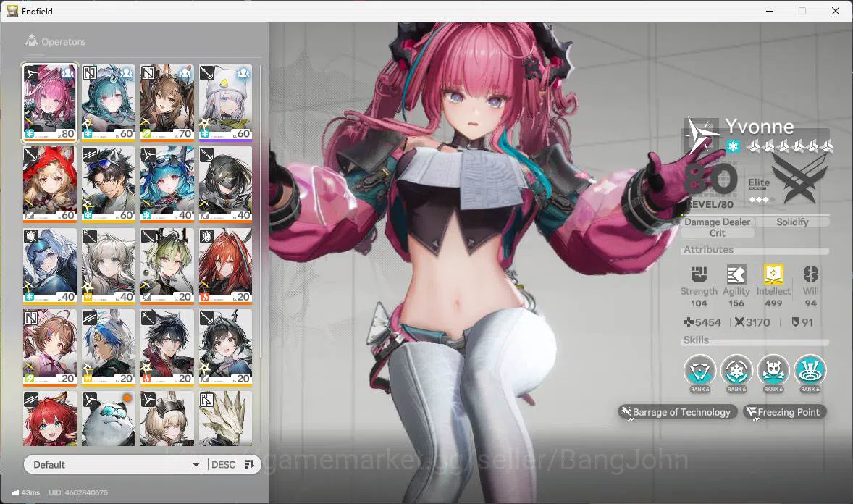Viewport: 853px width, 504px height.
Task: Select the blonde operator wearing a dark headband
Action: click(x=167, y=419)
